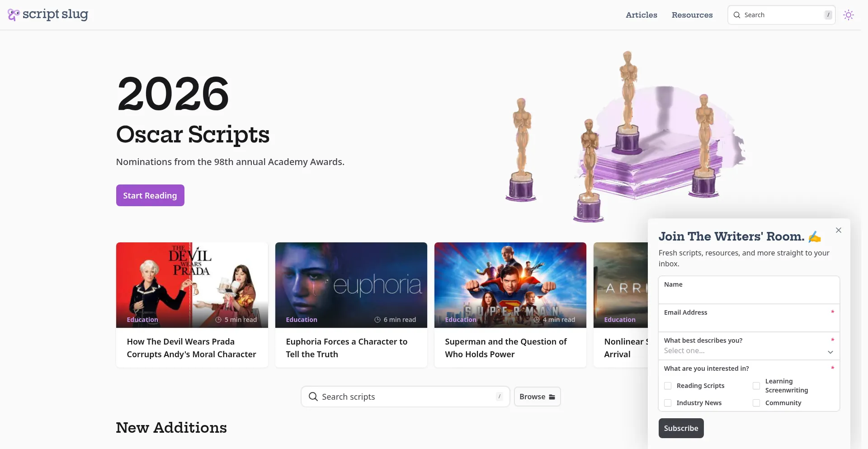Click the Browse button label
The image size is (868, 449).
pos(532,397)
